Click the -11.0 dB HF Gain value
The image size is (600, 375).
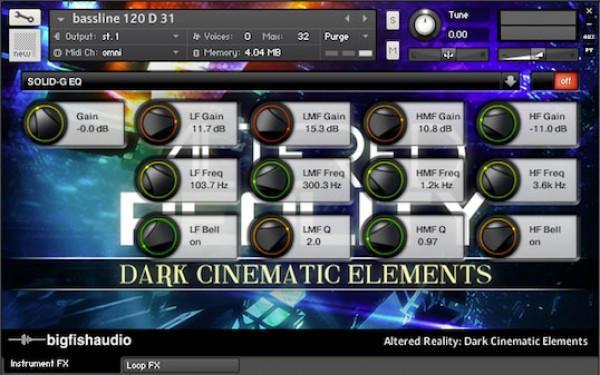pos(548,129)
